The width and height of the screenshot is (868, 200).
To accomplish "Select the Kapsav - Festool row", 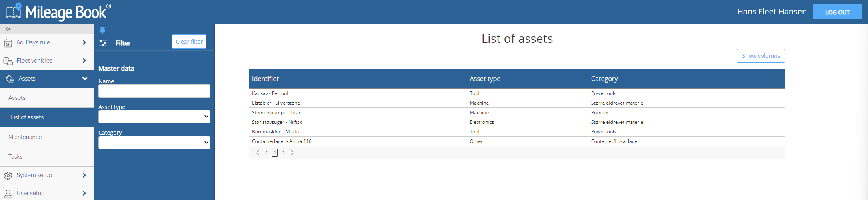I will click(517, 93).
